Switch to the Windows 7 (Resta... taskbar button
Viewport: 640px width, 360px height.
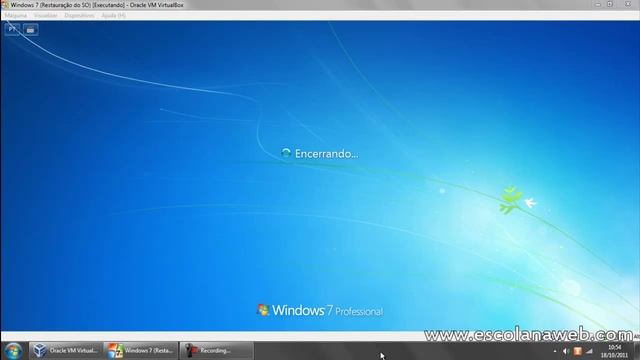(141, 351)
